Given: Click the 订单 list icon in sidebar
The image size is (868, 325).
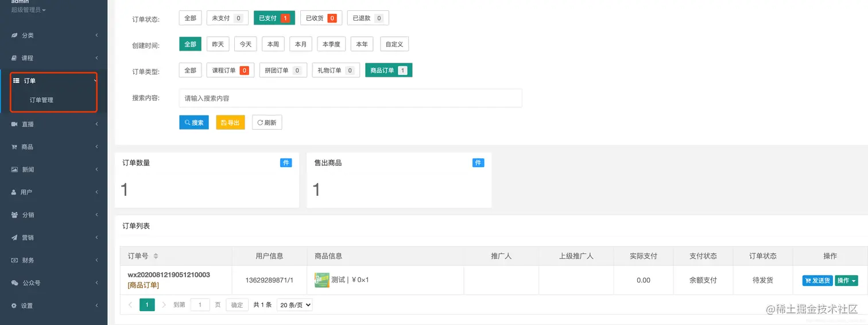Looking at the screenshot, I should tap(16, 81).
